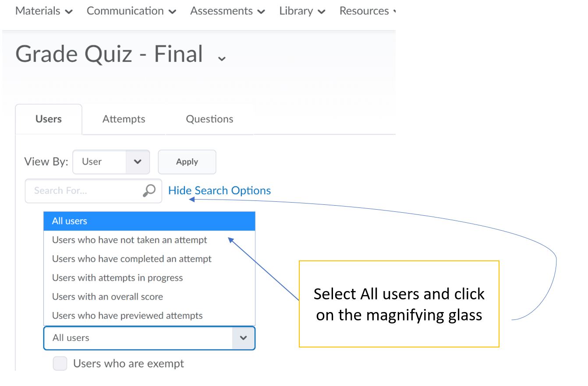This screenshot has height=386, width=588.
Task: Pick Users with attempts in progress option
Action: [117, 277]
